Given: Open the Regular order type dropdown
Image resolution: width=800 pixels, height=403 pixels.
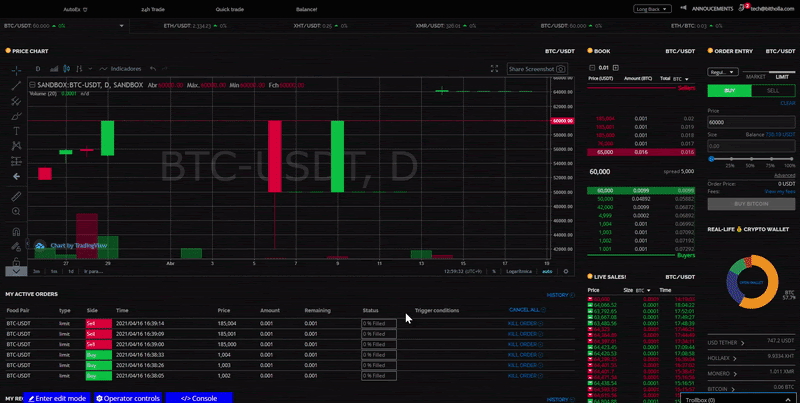Looking at the screenshot, I should [x=722, y=72].
